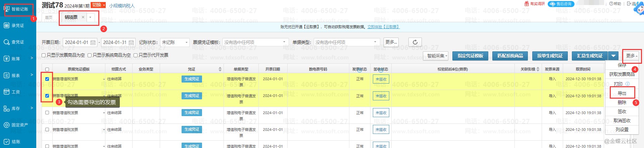This screenshot has width=644, height=148.
Task: Click 未签收 status in first invoice row
Action: coord(381,79)
